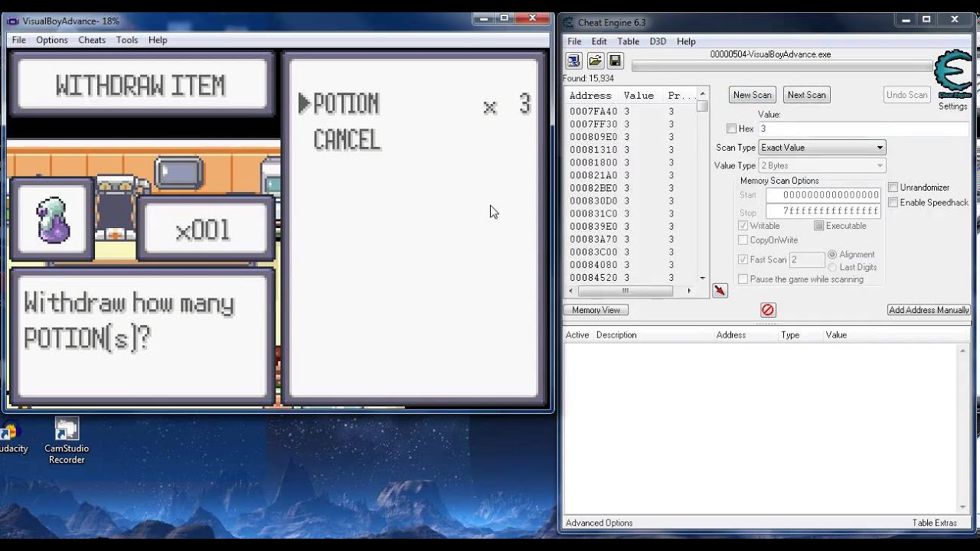Viewport: 980px width, 551px height.
Task: Open the File menu in Cheat Engine
Action: (574, 41)
